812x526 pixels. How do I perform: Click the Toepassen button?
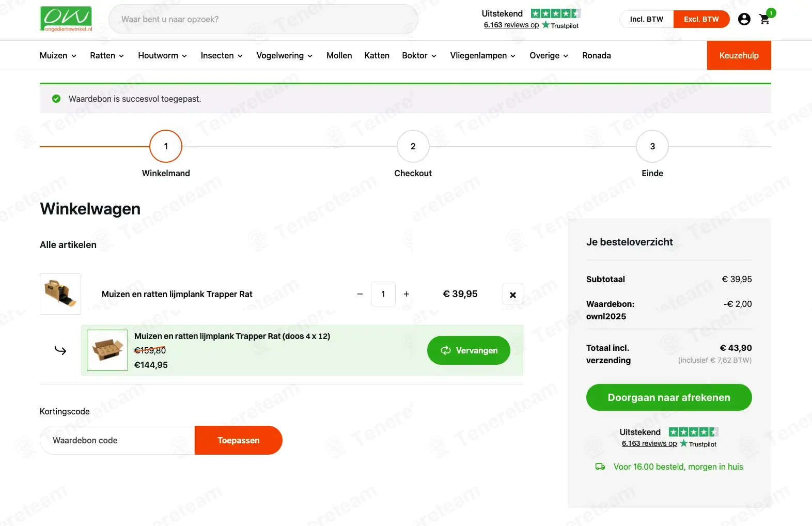239,440
